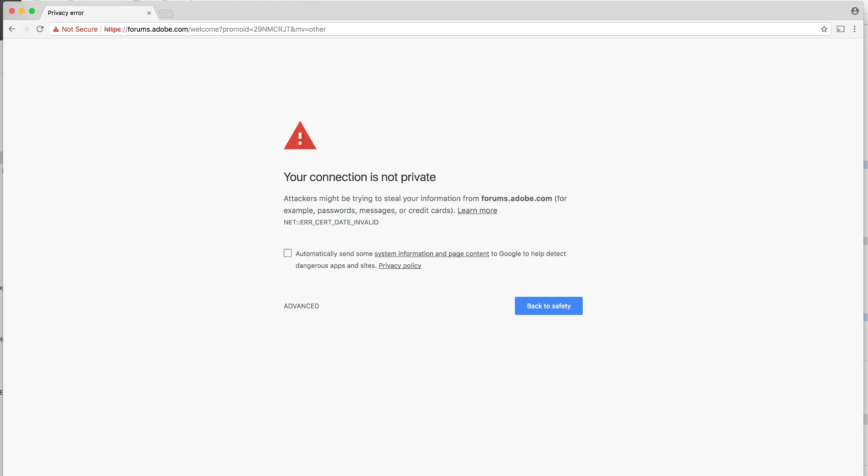Click the browser forward arrow
Screen dimensions: 868x476
[x=26, y=29]
